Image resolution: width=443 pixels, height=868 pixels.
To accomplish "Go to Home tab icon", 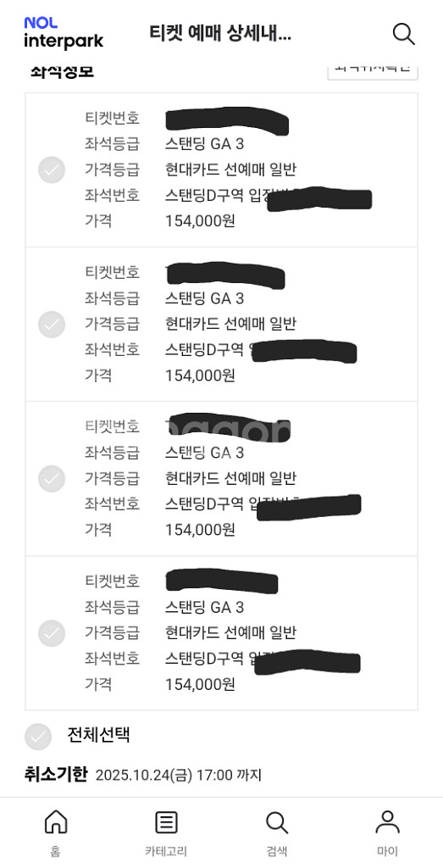I will click(x=55, y=821).
